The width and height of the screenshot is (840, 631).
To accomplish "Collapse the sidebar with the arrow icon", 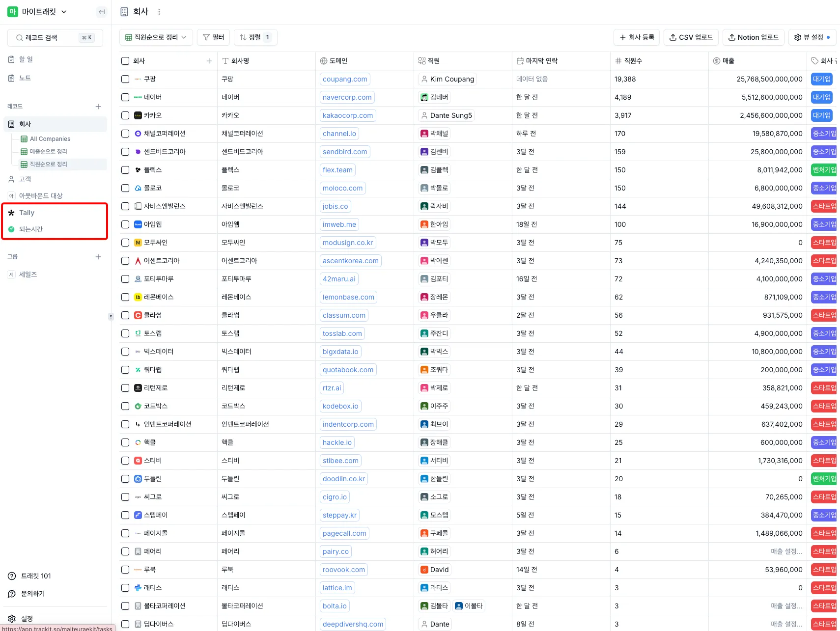I will pyautogui.click(x=102, y=12).
